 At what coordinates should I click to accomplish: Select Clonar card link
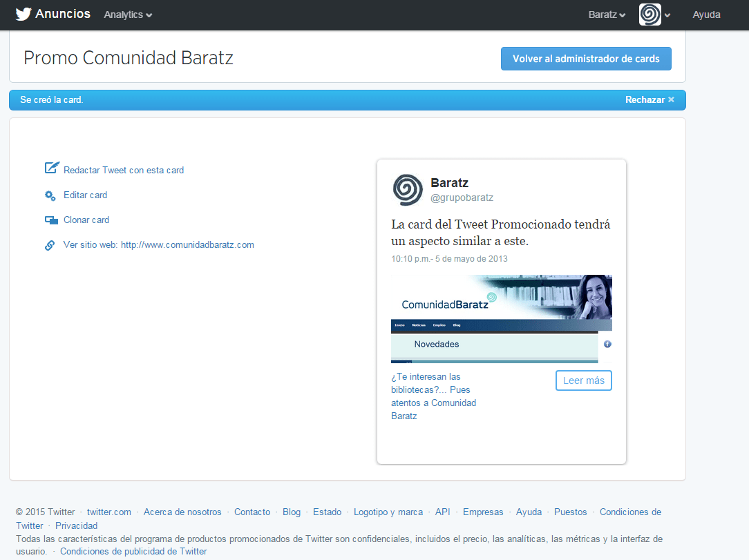coord(86,220)
